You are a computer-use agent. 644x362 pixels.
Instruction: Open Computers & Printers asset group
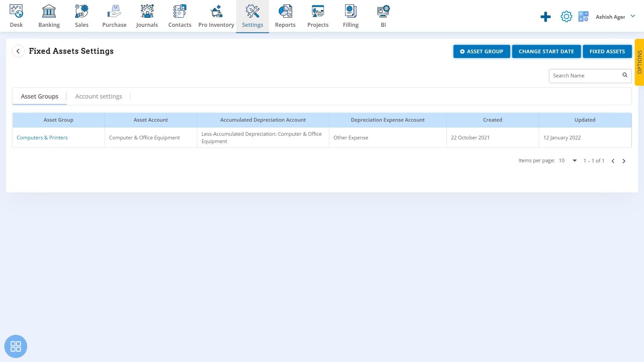click(x=42, y=137)
